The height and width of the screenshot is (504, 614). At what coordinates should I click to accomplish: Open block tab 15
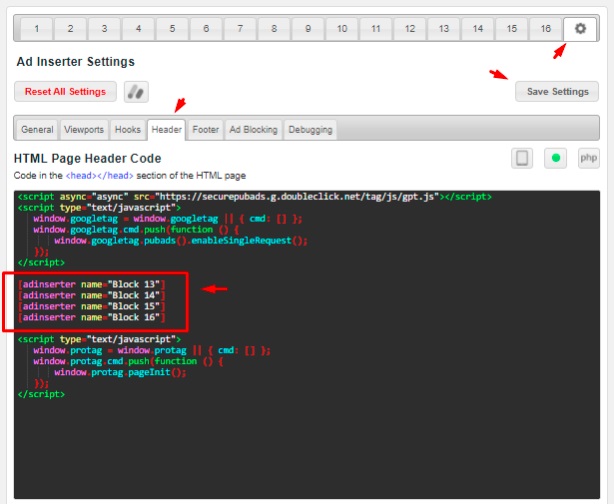511,29
